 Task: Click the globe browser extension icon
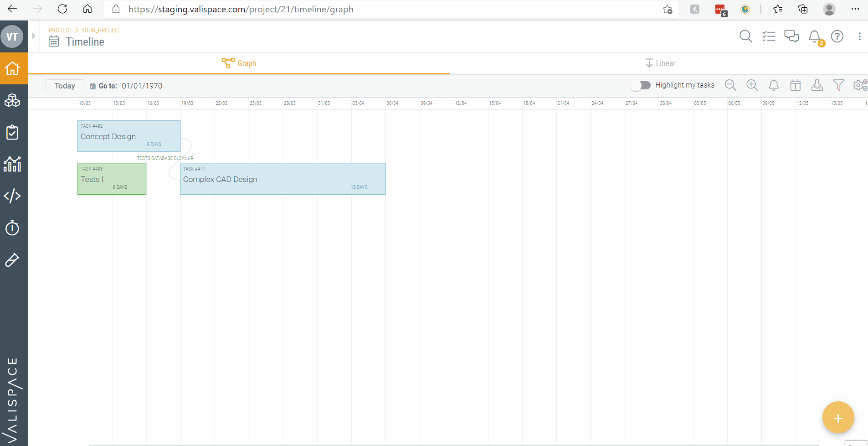(x=745, y=9)
